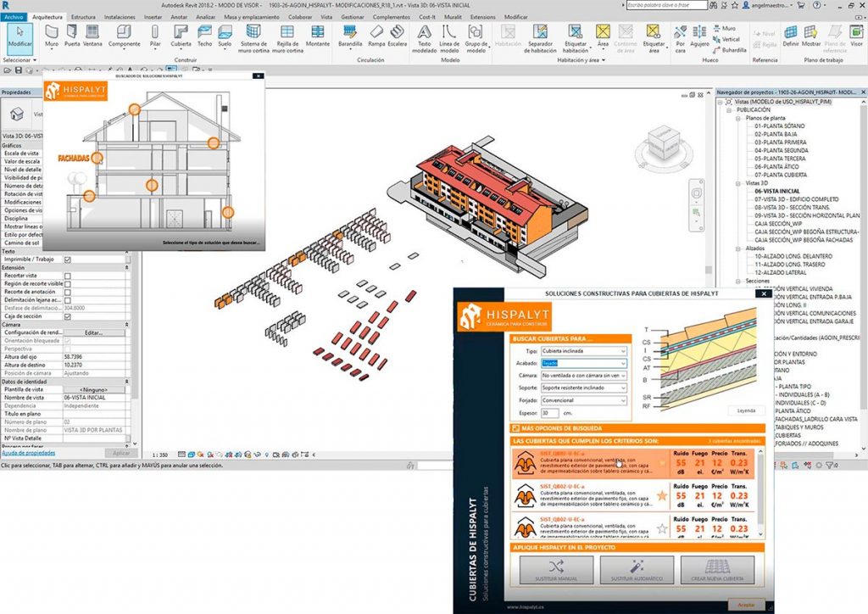The width and height of the screenshot is (868, 614).
Task: Choose the Techo ceiling tool
Action: coord(204,36)
